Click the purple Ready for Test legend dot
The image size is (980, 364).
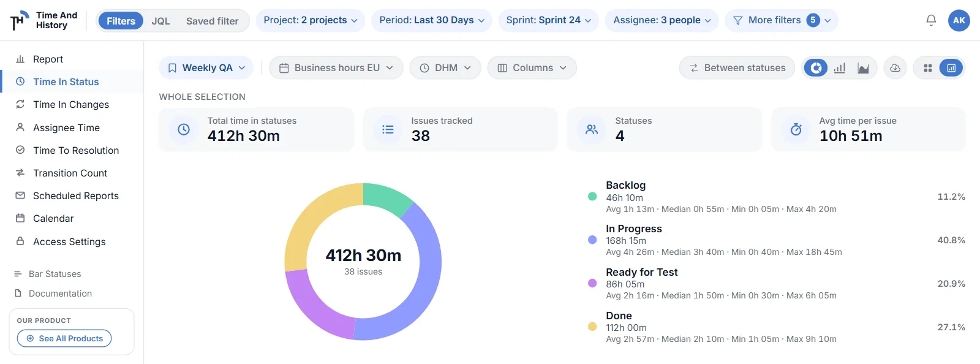tap(592, 283)
